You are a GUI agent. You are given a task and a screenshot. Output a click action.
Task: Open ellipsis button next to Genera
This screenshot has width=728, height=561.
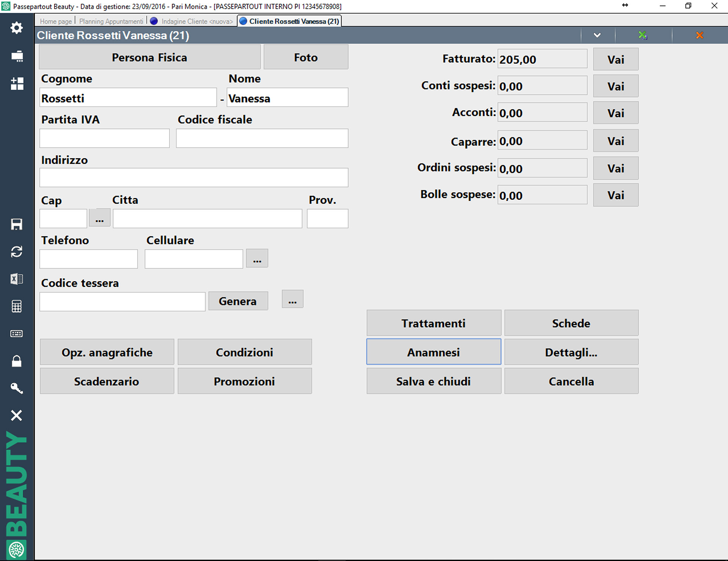[x=293, y=299]
